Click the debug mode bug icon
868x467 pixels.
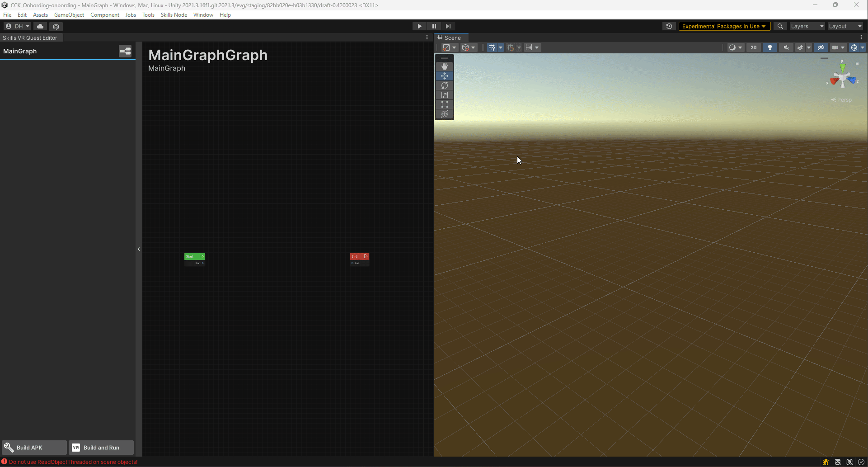coord(826,462)
